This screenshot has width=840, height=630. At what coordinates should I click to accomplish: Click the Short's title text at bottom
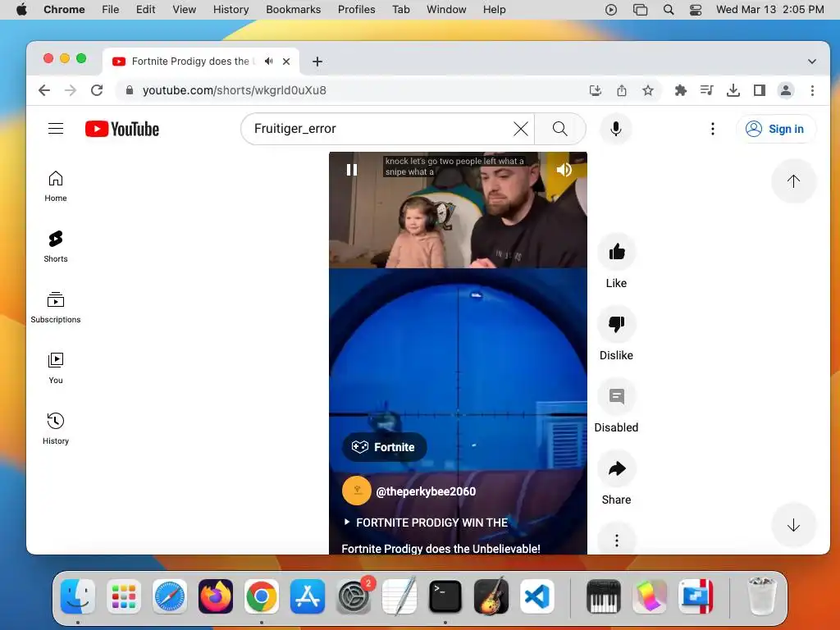click(441, 549)
